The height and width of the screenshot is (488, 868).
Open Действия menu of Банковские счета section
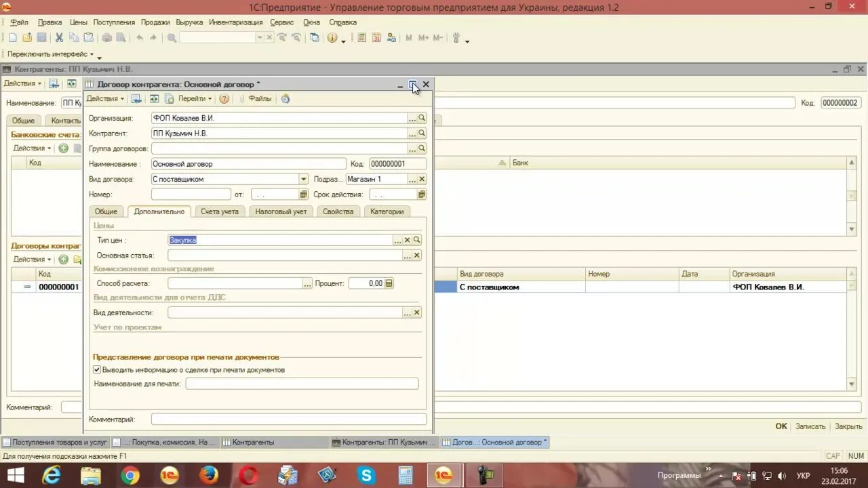pos(32,148)
